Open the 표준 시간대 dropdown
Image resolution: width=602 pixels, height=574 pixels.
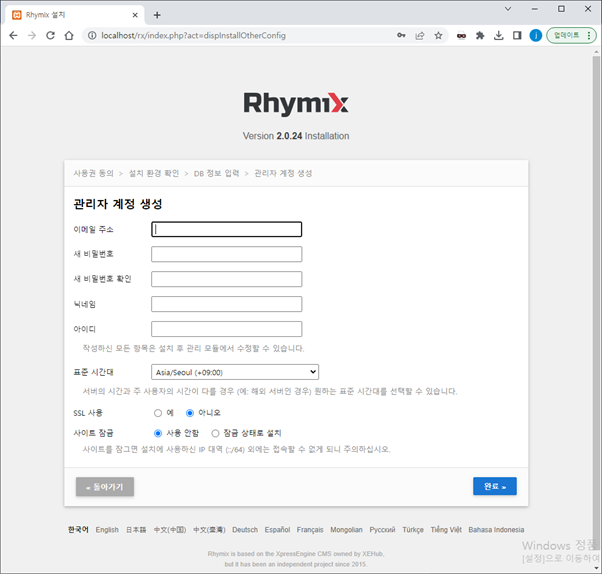235,372
